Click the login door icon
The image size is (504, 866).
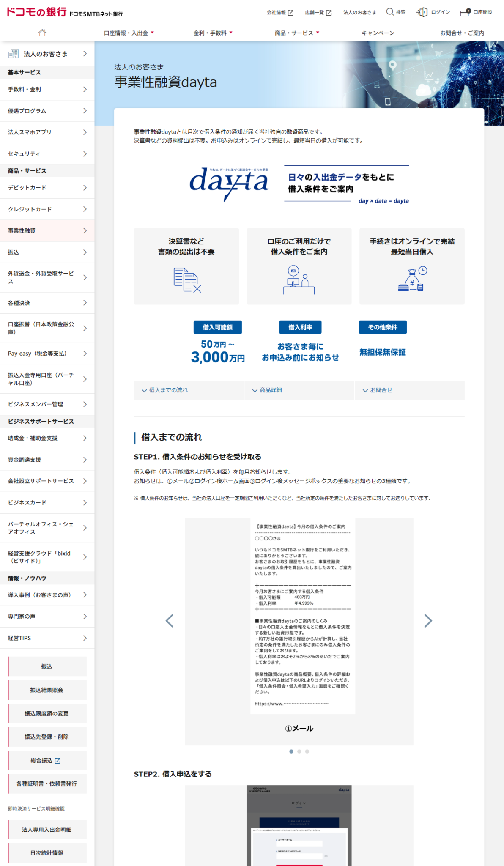point(422,12)
